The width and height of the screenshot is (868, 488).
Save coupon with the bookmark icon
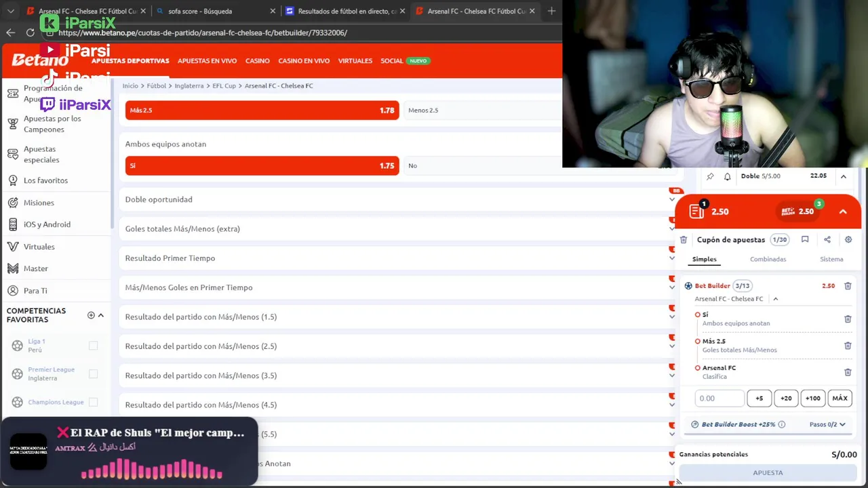805,239
